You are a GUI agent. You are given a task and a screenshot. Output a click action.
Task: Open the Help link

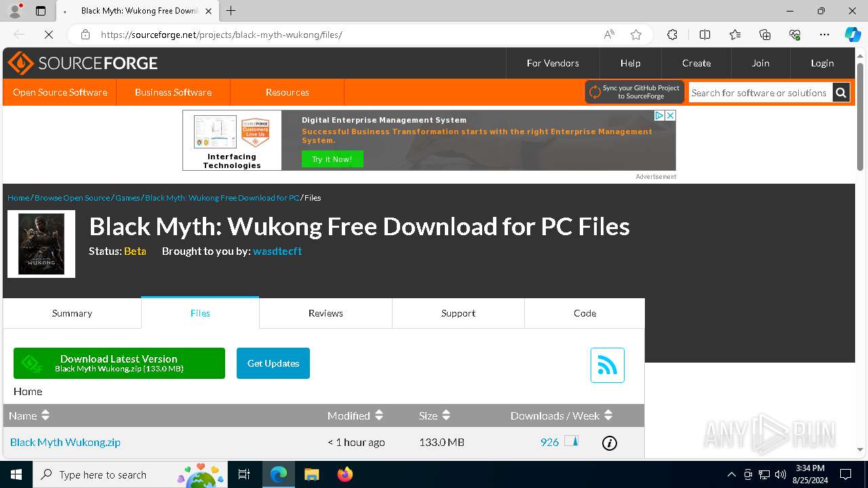630,63
